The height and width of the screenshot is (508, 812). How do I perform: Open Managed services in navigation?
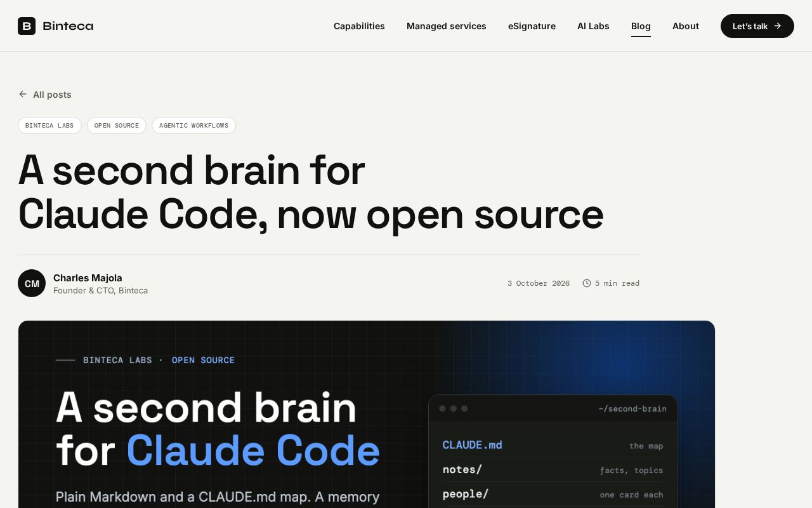447,26
